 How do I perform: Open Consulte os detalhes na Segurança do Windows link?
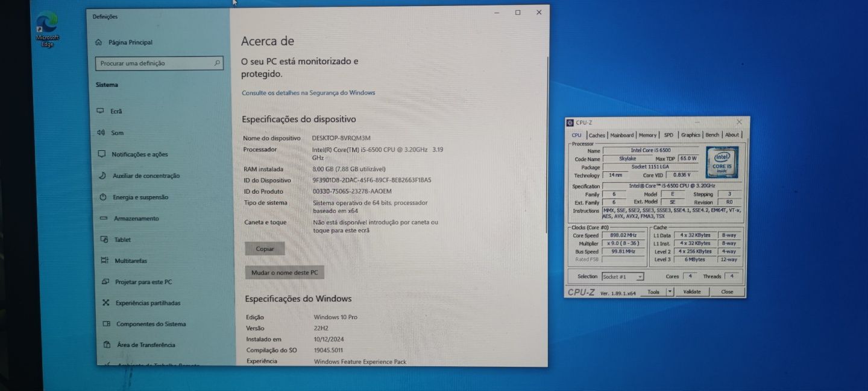tap(309, 93)
